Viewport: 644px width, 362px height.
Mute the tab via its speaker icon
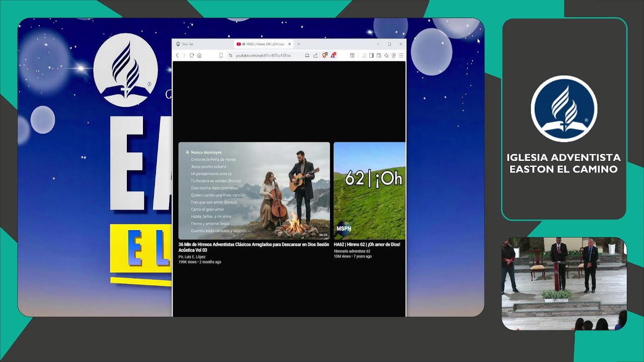coord(244,44)
